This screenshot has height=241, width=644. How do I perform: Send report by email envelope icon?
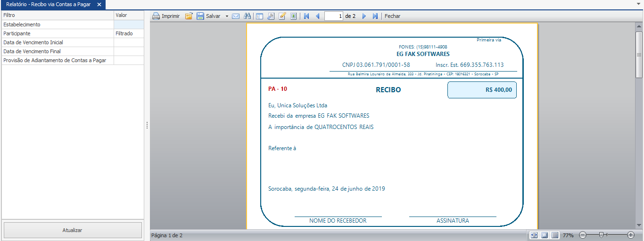pyautogui.click(x=236, y=16)
